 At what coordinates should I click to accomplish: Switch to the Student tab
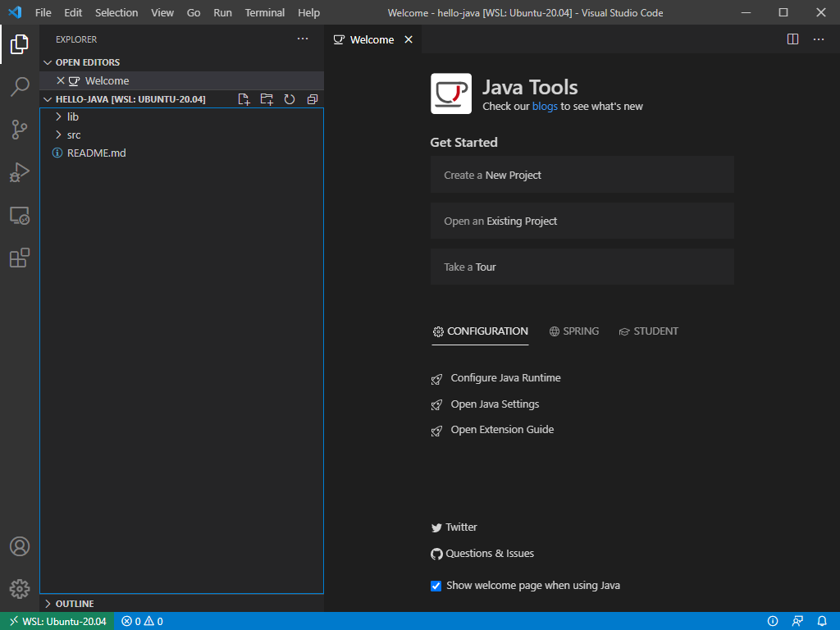click(648, 331)
